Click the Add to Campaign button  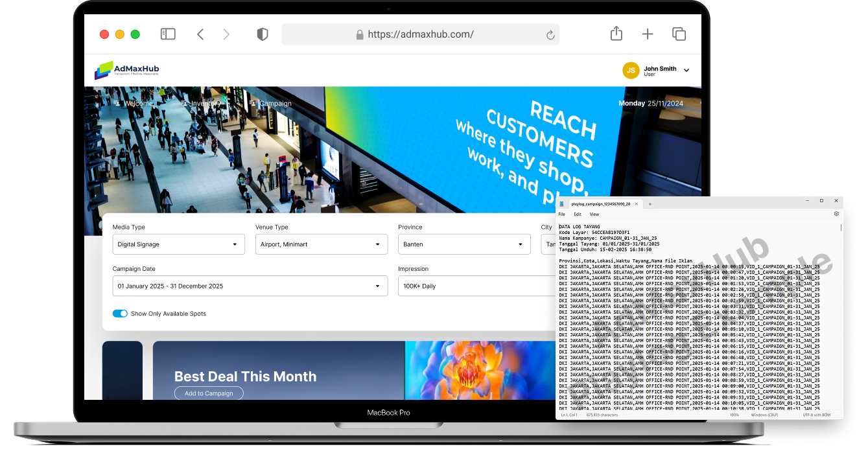pos(209,393)
